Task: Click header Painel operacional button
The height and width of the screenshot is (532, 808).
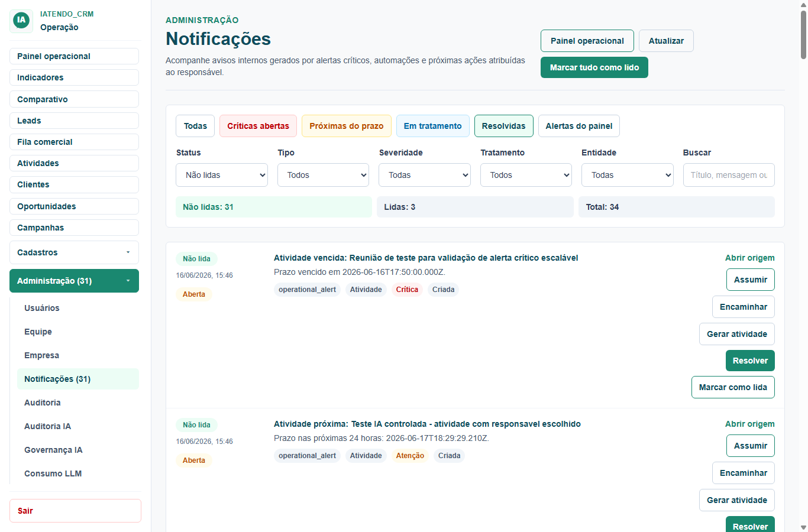Action: (587, 41)
